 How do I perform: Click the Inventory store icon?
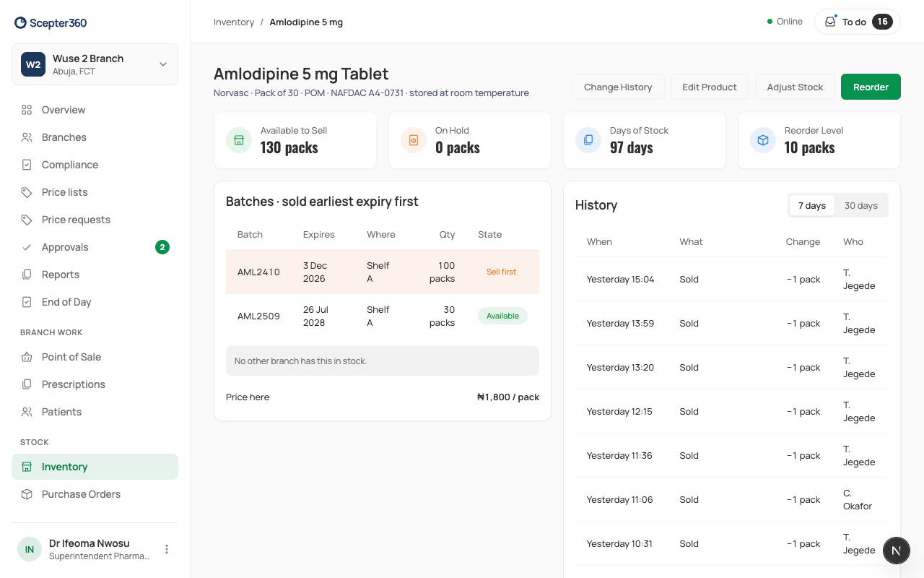tap(27, 467)
